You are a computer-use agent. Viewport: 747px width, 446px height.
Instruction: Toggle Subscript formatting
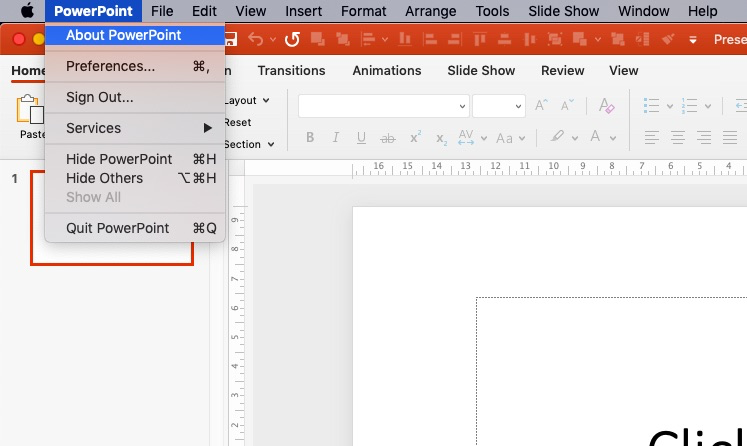click(x=441, y=139)
